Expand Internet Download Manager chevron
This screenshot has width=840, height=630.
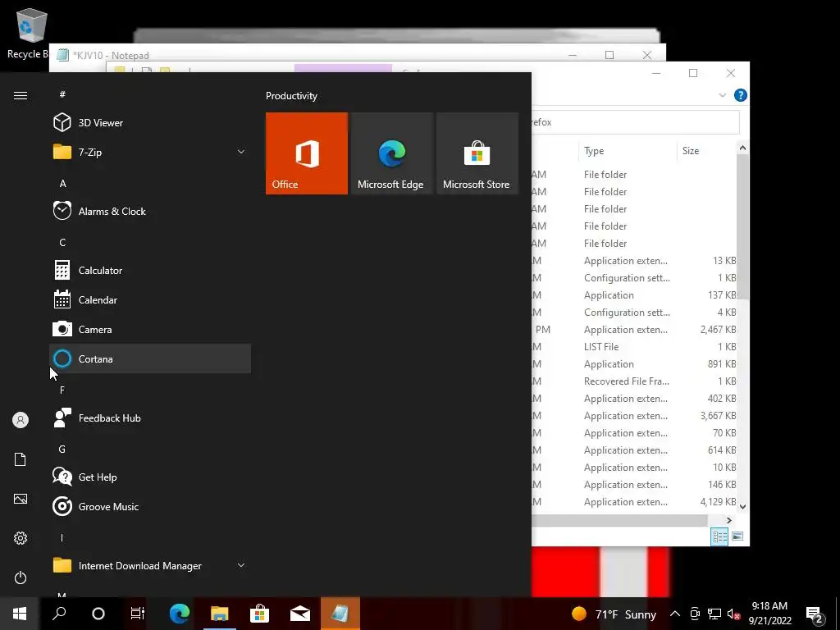(x=241, y=565)
